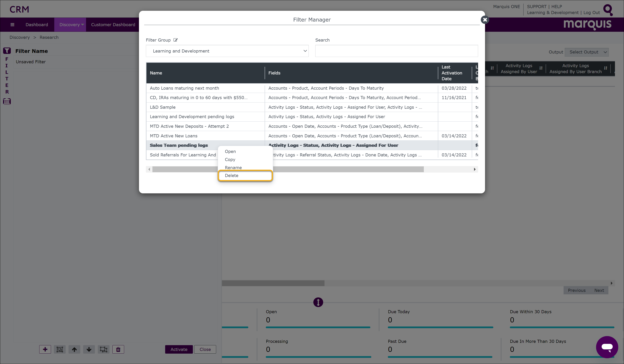Screen dimensions: 624x364
Task: Click the Past Due count tile
Action: click(x=440, y=348)
